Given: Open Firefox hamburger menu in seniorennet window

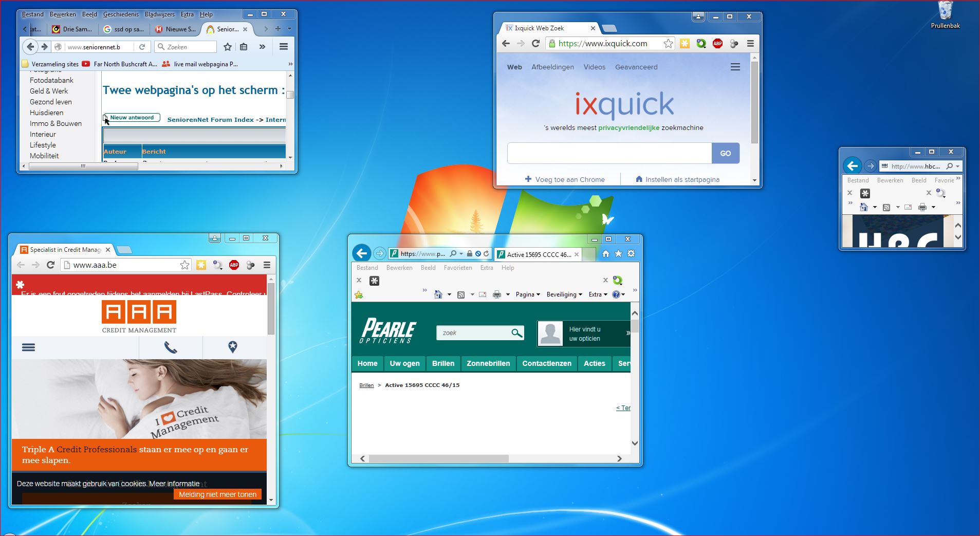Looking at the screenshot, I should (x=283, y=47).
